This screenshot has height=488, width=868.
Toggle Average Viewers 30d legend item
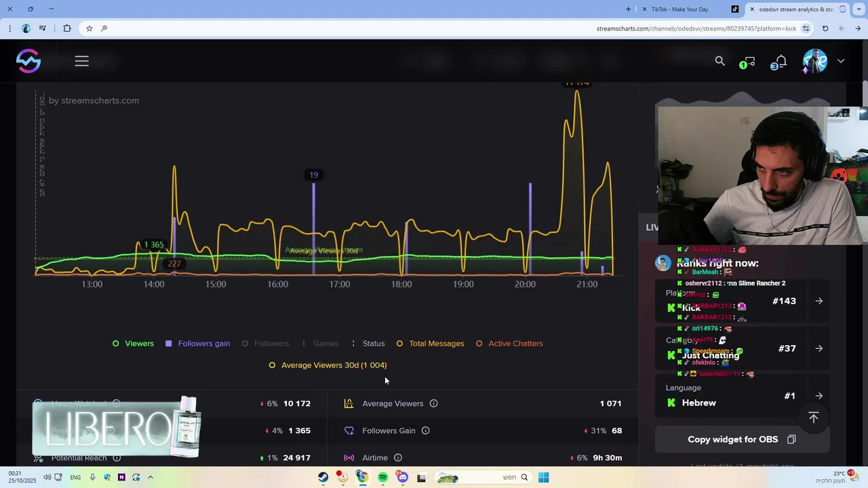coord(328,365)
